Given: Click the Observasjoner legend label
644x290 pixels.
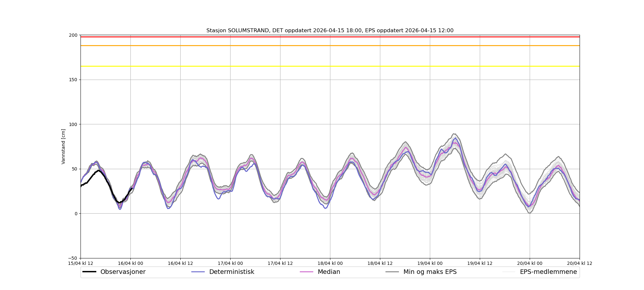Looking at the screenshot, I should click(123, 272).
